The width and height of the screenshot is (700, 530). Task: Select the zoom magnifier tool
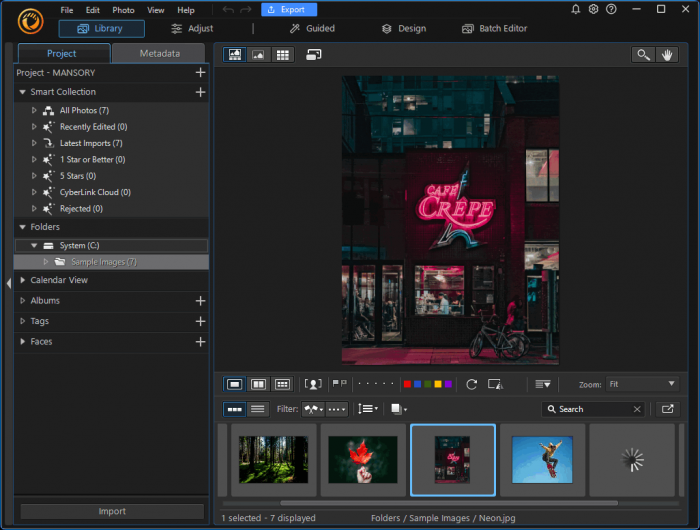tap(643, 55)
